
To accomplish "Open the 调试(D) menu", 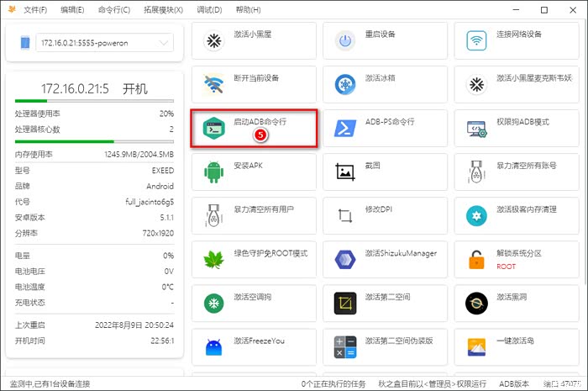I will click(x=209, y=10).
